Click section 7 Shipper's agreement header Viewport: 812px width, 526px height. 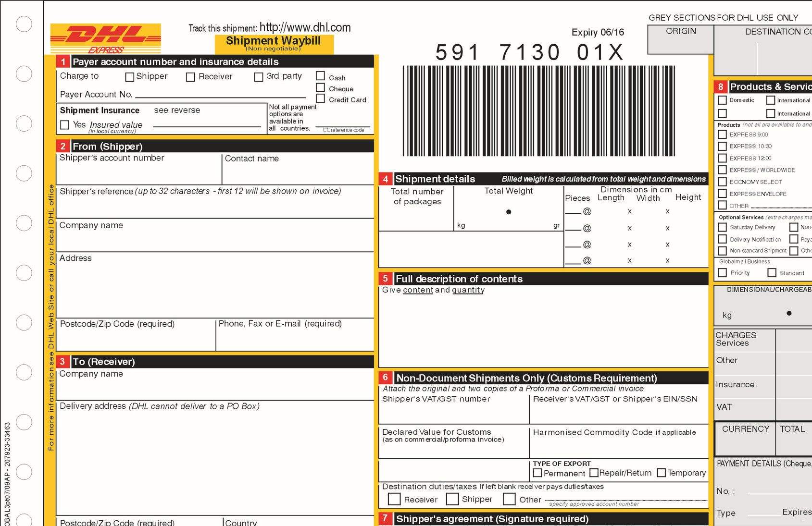coord(543,519)
